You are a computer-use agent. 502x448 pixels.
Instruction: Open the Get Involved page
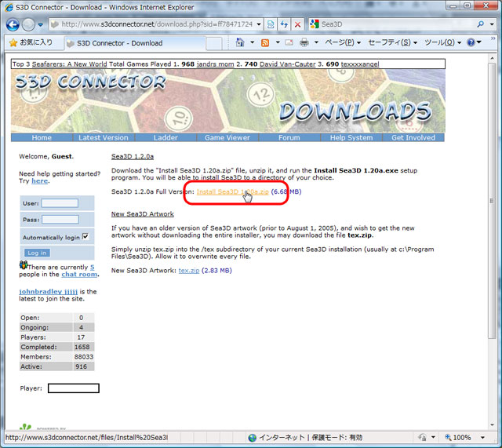point(413,138)
